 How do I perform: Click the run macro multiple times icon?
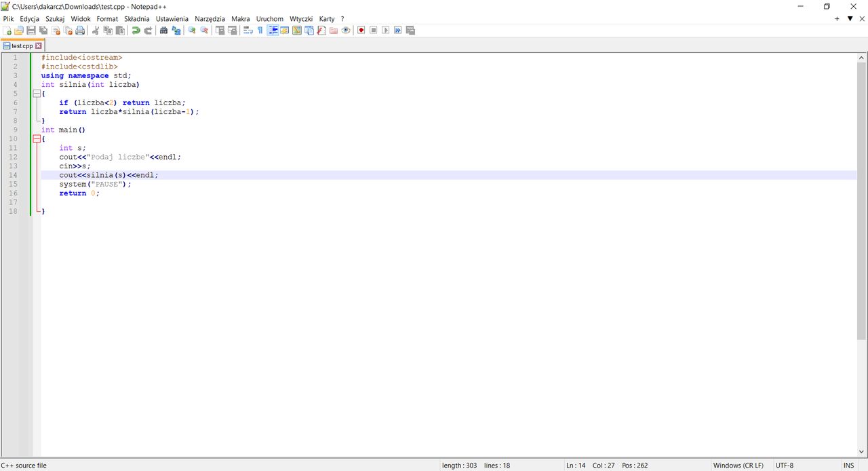click(x=397, y=31)
